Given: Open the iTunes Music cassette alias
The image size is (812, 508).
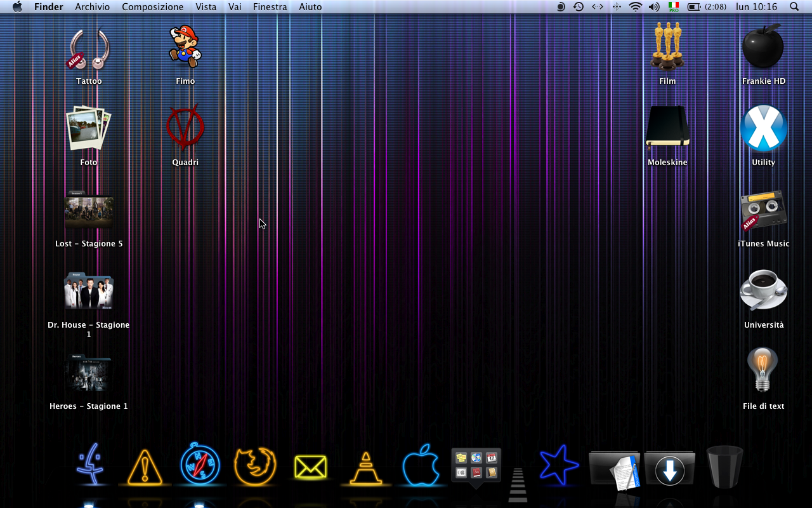Looking at the screenshot, I should [x=764, y=211].
